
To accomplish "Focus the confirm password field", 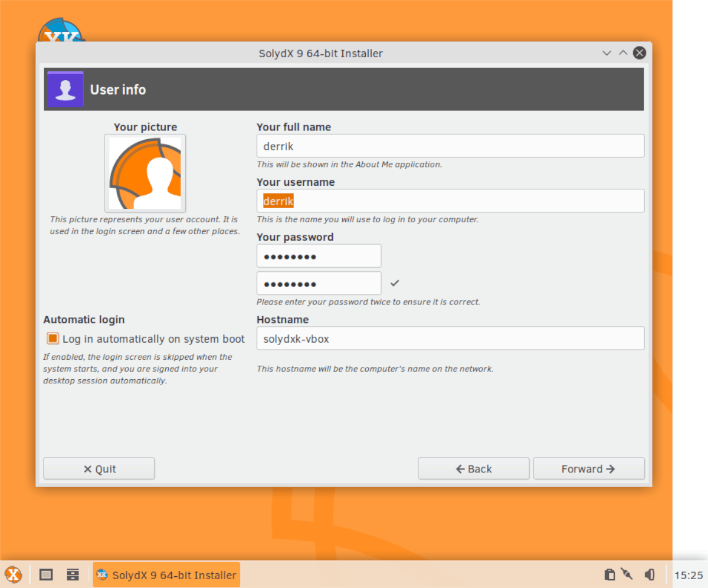I will 319,283.
